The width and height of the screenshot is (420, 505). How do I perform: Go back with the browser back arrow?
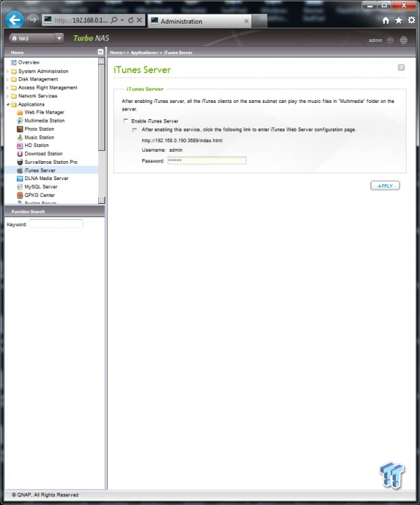(x=14, y=20)
